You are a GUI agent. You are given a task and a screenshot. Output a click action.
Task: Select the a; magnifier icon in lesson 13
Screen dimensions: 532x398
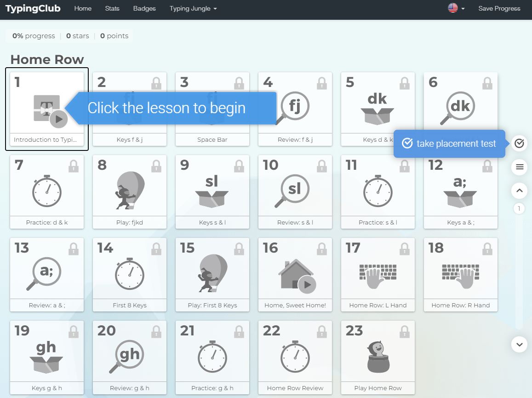point(44,274)
